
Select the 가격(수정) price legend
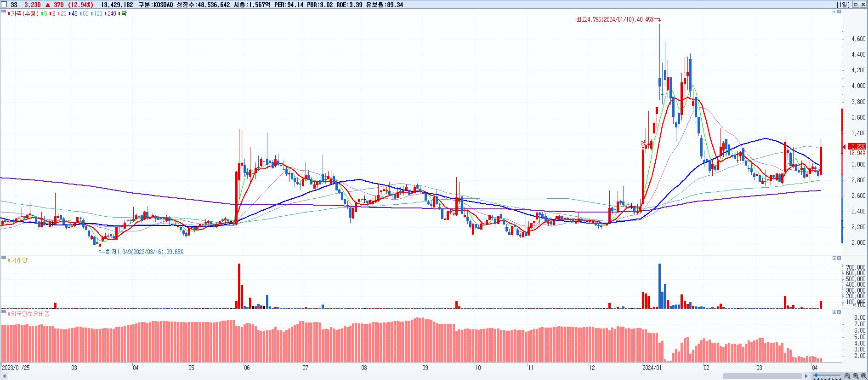(23, 13)
